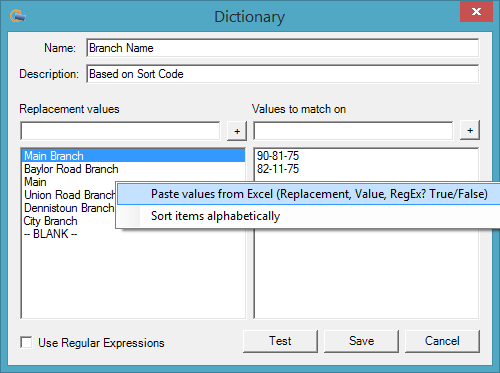This screenshot has width=500, height=373.
Task: Click the Test button
Action: click(x=280, y=341)
